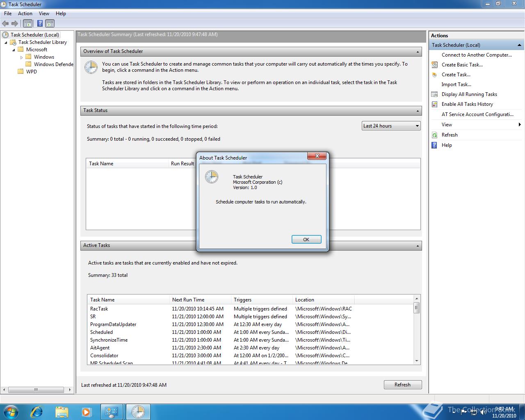Select the SynchronizeTime task row

pyautogui.click(x=250, y=340)
